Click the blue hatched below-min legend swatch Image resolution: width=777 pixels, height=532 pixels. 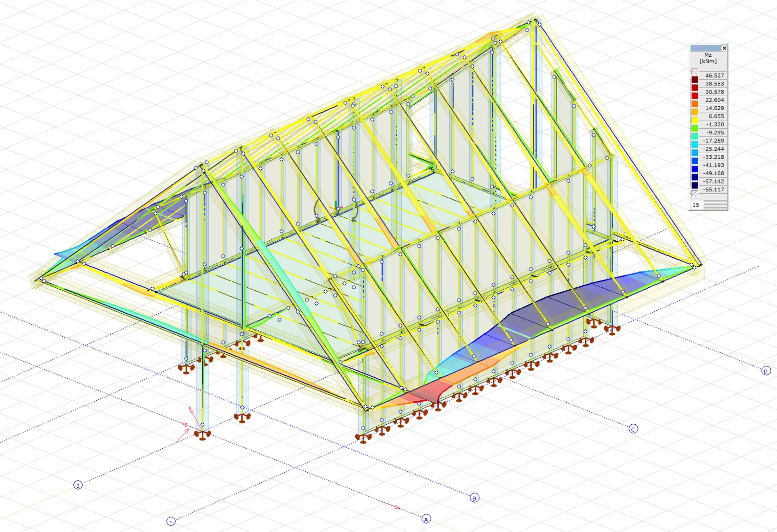695,193
